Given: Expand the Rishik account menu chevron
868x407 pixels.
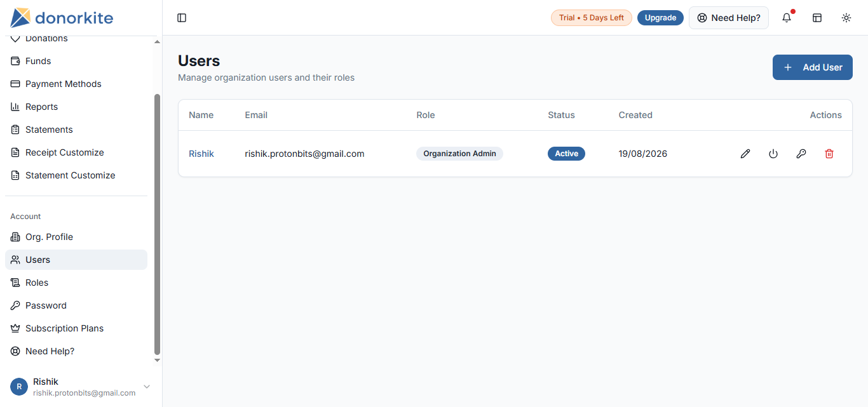Looking at the screenshot, I should (147, 387).
